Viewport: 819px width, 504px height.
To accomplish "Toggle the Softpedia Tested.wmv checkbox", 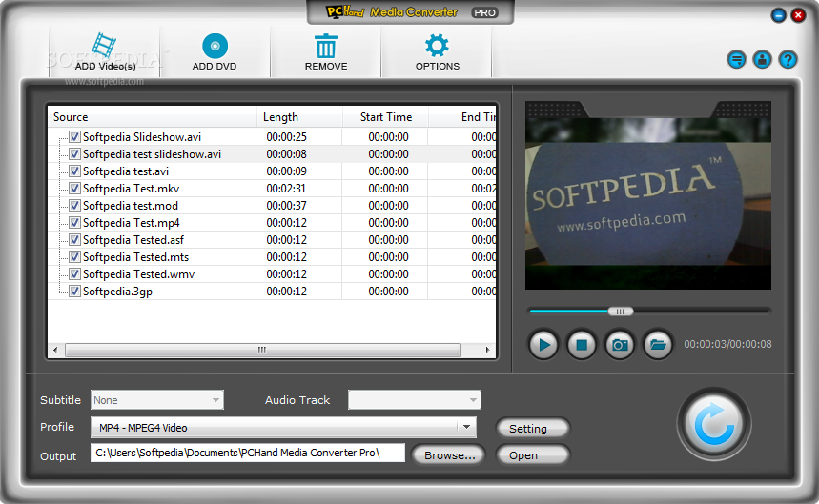I will point(74,274).
